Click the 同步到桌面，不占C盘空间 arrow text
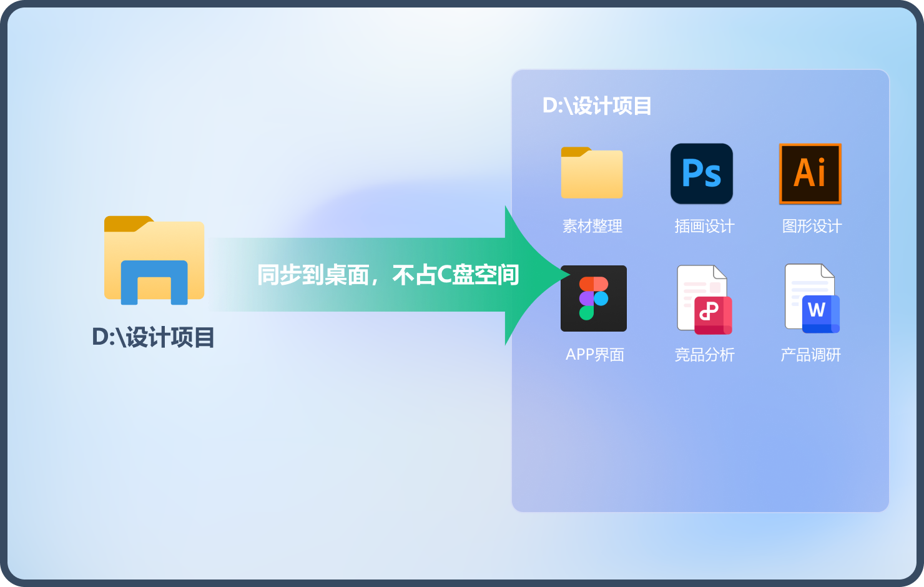Viewport: 924px width, 587px height. [x=388, y=275]
